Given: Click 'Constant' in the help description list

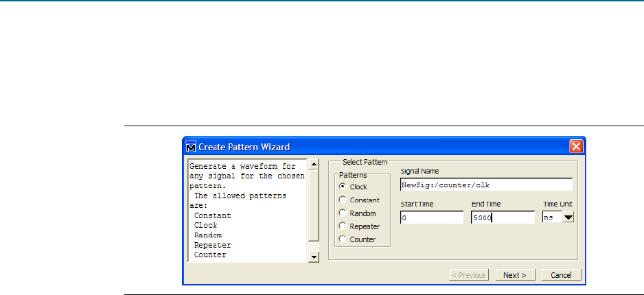Looking at the screenshot, I should click(x=212, y=215).
